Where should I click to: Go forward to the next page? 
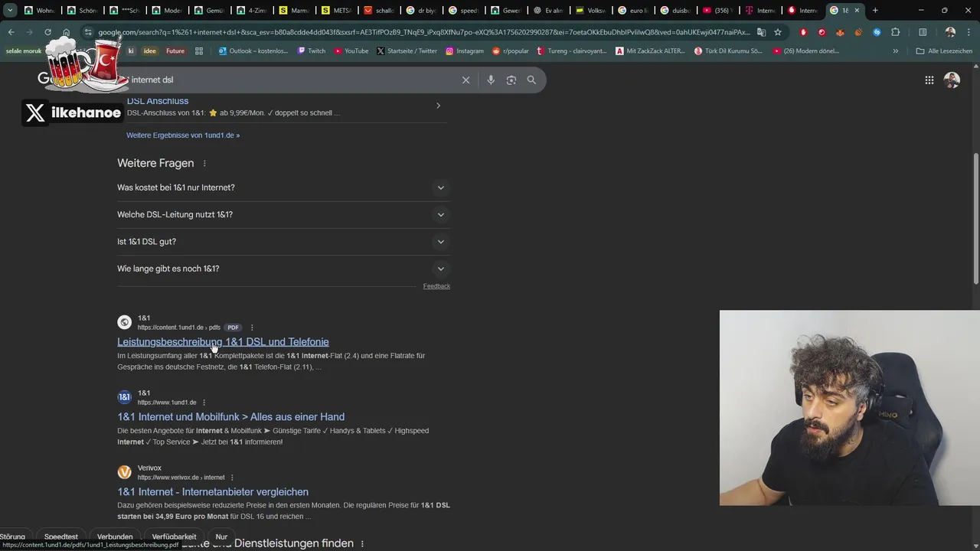[29, 32]
